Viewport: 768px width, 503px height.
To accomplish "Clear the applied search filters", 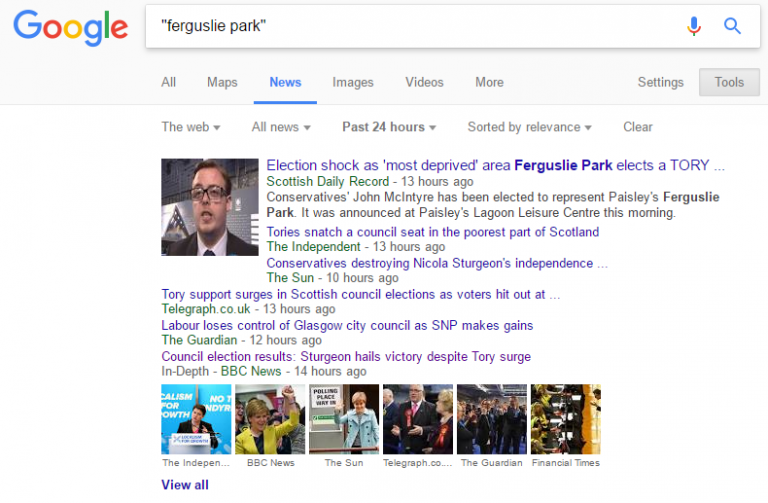I will [x=637, y=127].
